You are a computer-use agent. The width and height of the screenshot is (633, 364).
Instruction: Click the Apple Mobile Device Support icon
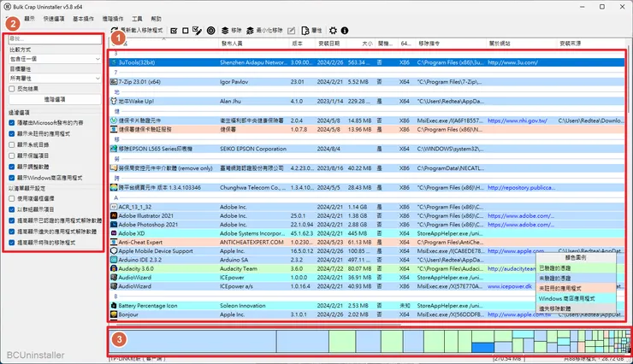(x=114, y=250)
